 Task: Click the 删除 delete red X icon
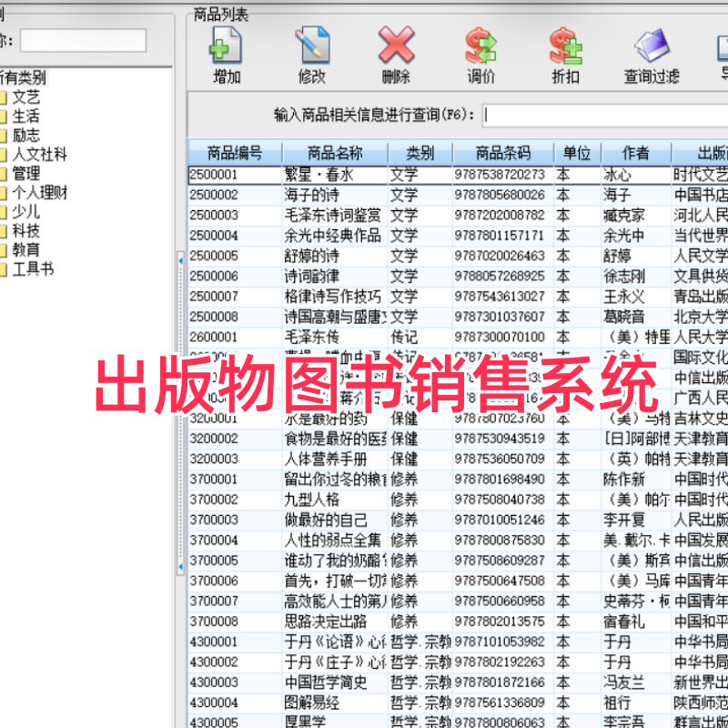[x=396, y=55]
